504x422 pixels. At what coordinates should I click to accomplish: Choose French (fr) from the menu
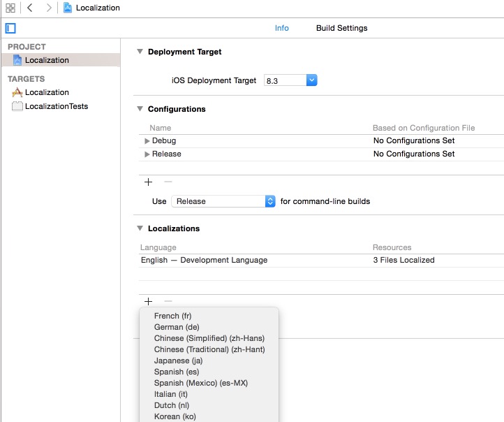click(209, 316)
